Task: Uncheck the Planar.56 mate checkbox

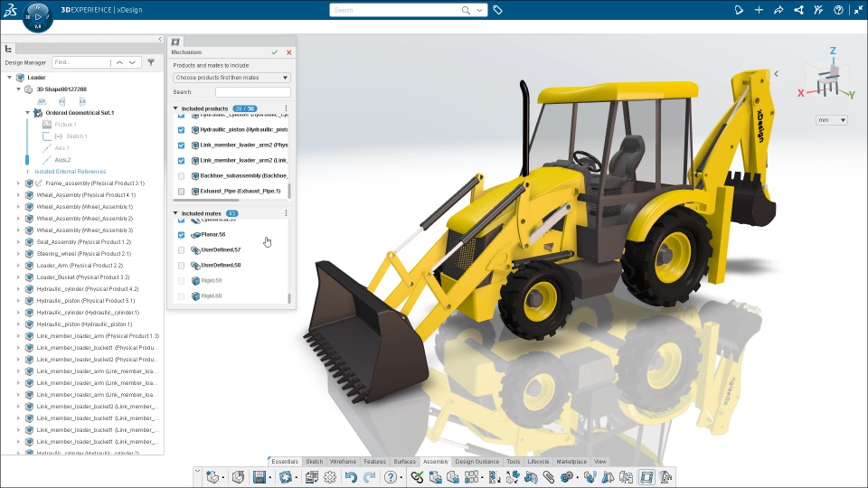Action: point(181,235)
